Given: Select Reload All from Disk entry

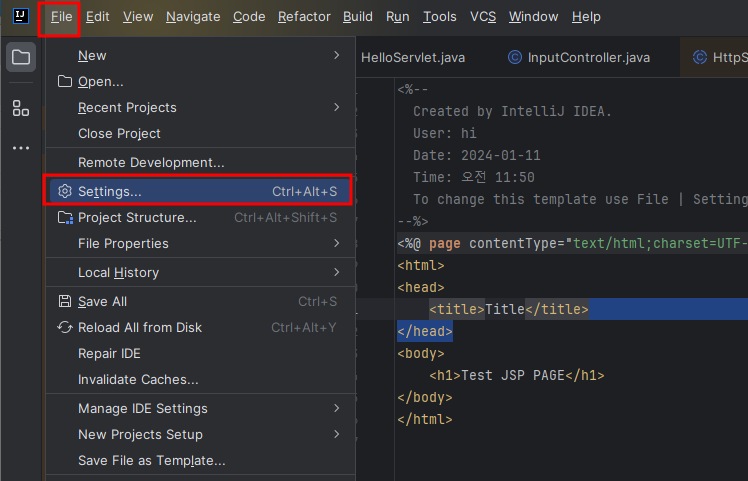Looking at the screenshot, I should [x=200, y=328].
